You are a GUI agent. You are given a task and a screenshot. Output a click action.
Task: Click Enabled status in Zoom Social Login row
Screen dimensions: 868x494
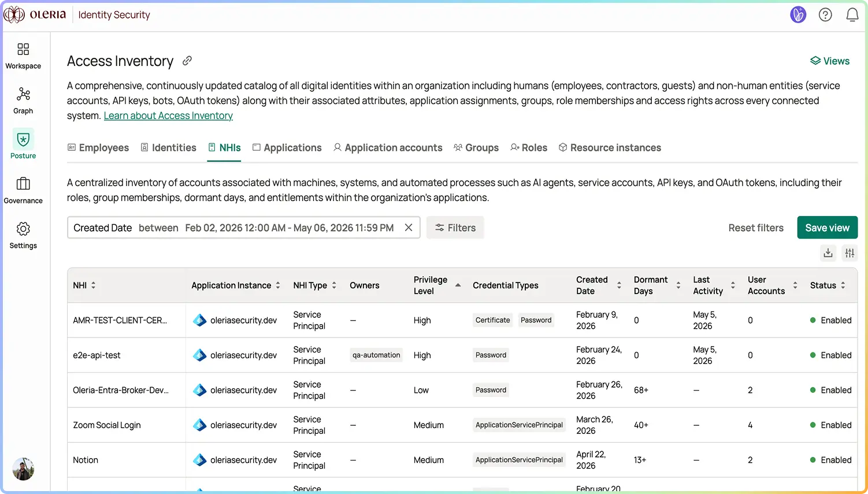point(830,425)
